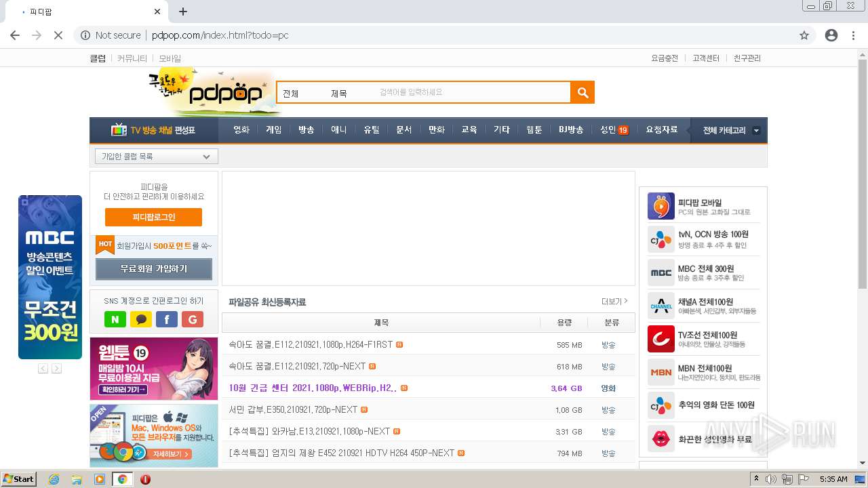Open 친구관리 link
This screenshot has height=488, width=868.
pos(747,58)
